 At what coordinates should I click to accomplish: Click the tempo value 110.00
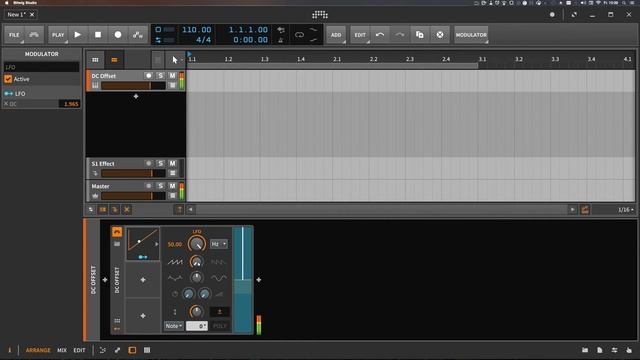[x=197, y=30]
